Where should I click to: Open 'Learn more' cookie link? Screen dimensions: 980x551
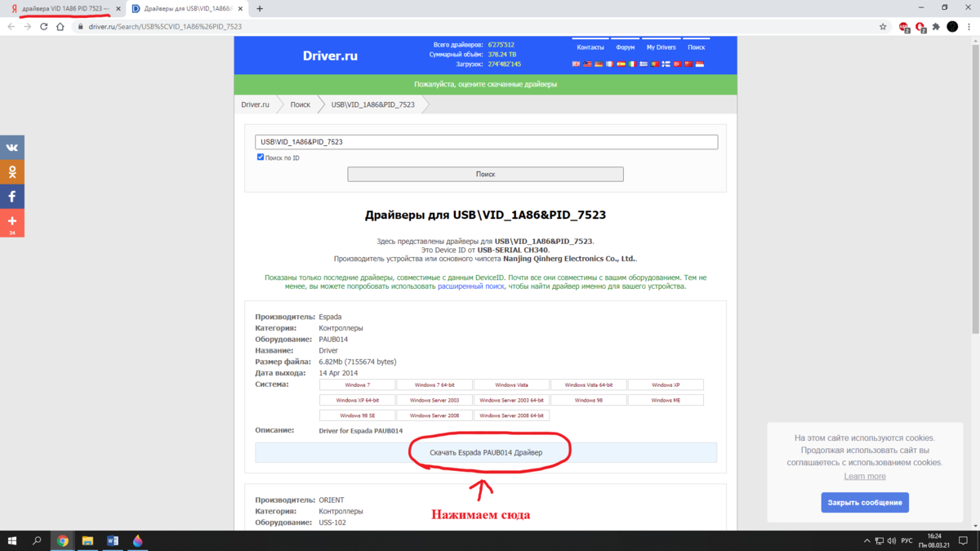click(865, 477)
